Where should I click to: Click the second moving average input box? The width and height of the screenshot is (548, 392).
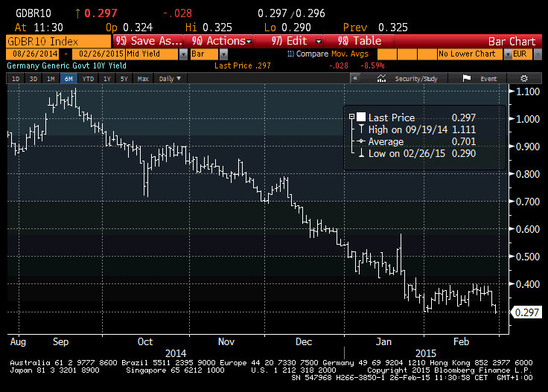click(x=407, y=54)
